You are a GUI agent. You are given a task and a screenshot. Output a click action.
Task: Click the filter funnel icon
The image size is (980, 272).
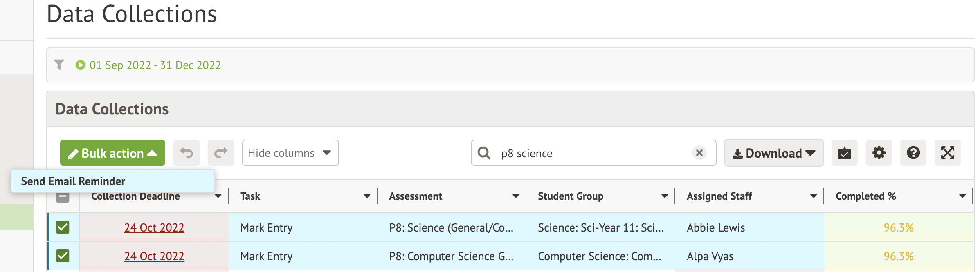pos(59,65)
